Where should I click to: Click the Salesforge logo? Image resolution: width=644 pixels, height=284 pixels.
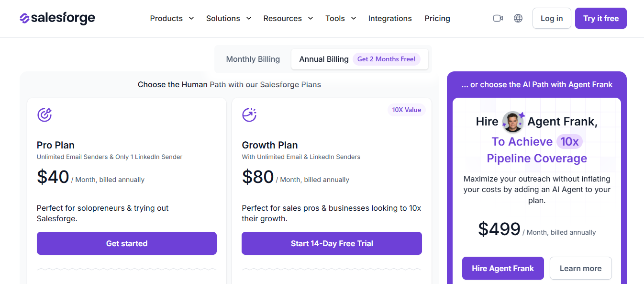57,18
